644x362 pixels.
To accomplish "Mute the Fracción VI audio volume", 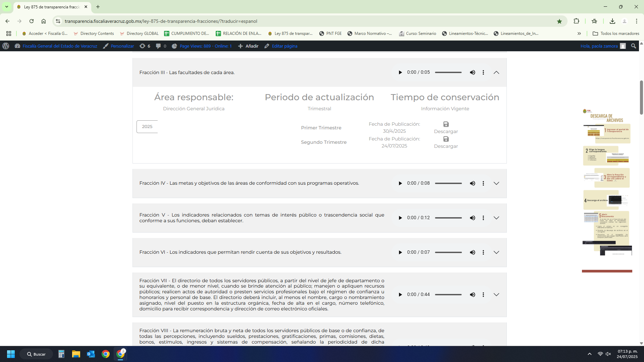I will (x=472, y=252).
